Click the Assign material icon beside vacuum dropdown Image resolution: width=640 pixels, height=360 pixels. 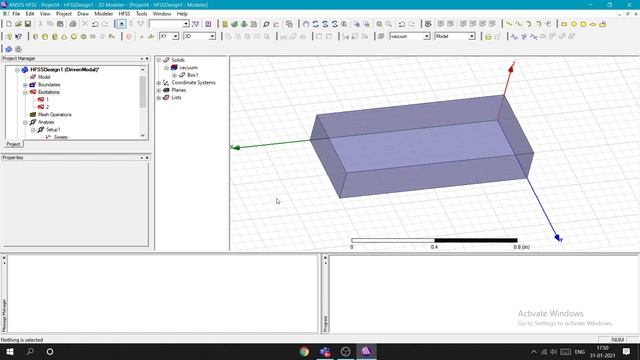pos(381,37)
